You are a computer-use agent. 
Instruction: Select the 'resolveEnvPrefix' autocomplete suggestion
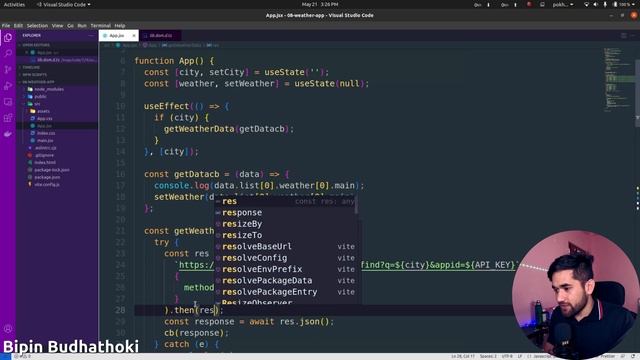pos(285,269)
